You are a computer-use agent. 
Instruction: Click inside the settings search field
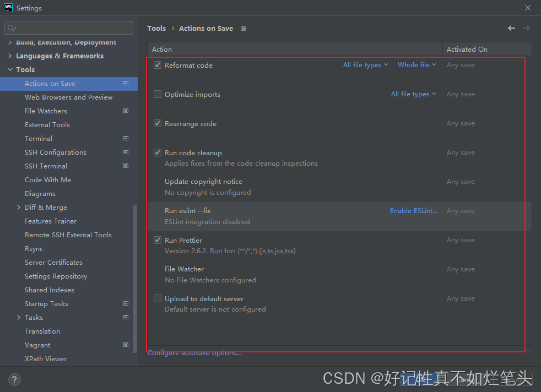69,28
